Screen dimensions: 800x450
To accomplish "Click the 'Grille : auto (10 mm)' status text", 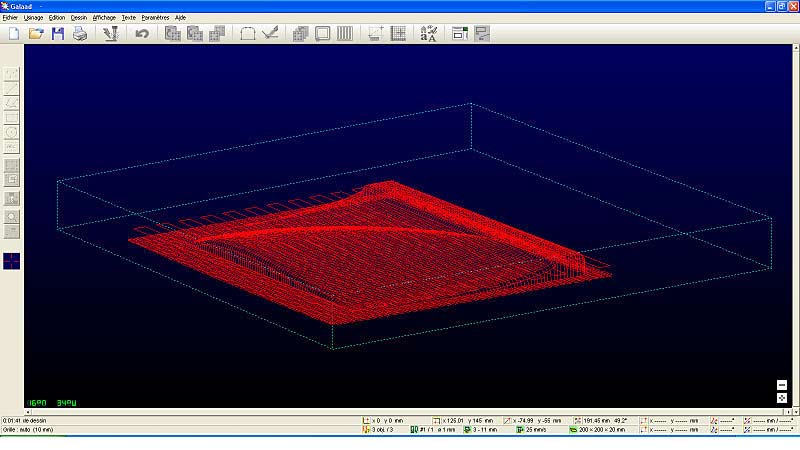I will 28,430.
